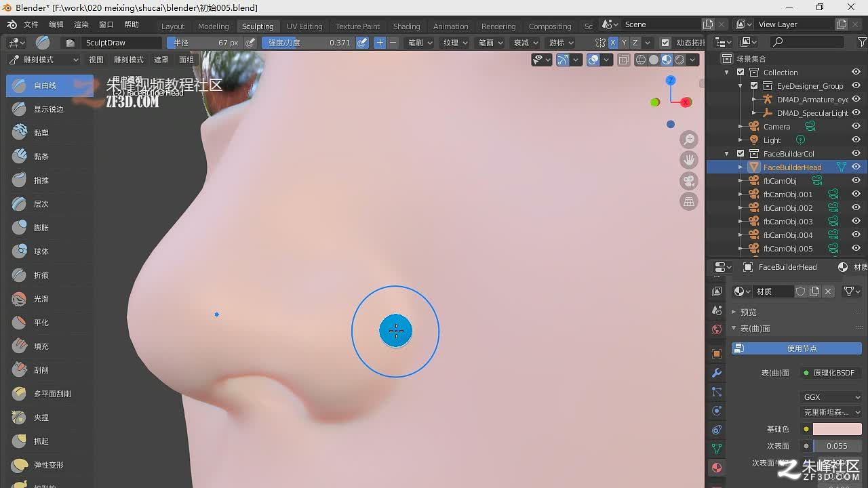The image size is (868, 488).
Task: Open the 纹理 texture dropdown
Action: [x=455, y=43]
